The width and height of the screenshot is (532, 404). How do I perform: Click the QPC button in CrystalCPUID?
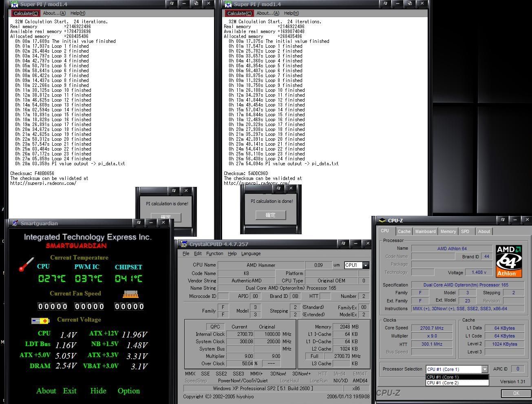pyautogui.click(x=215, y=326)
